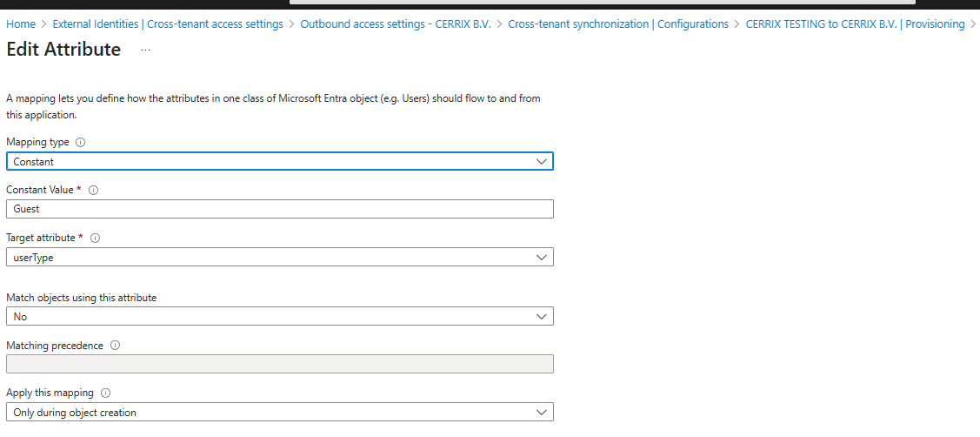Open Cross-tenant synchronization Configurations breadcrumb
980x437 pixels.
(x=618, y=24)
